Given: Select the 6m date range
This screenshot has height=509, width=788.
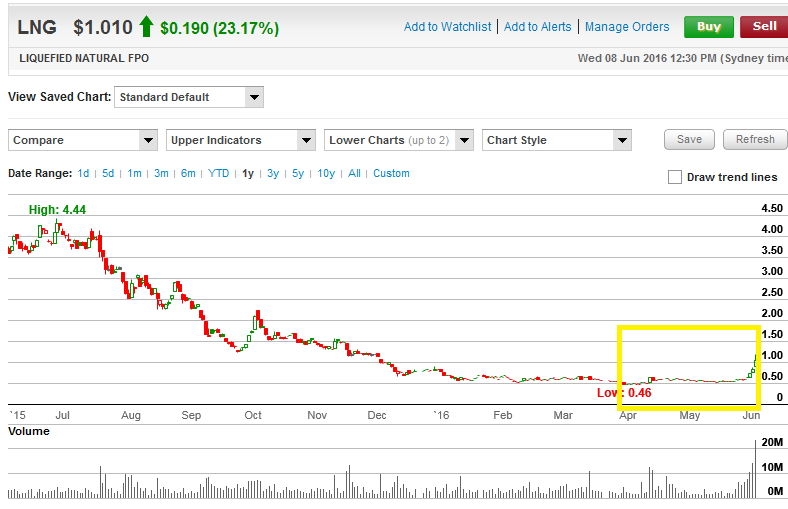Looking at the screenshot, I should click(188, 173).
